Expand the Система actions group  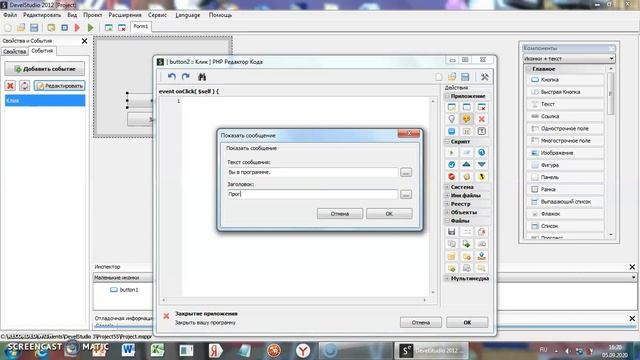click(447, 187)
